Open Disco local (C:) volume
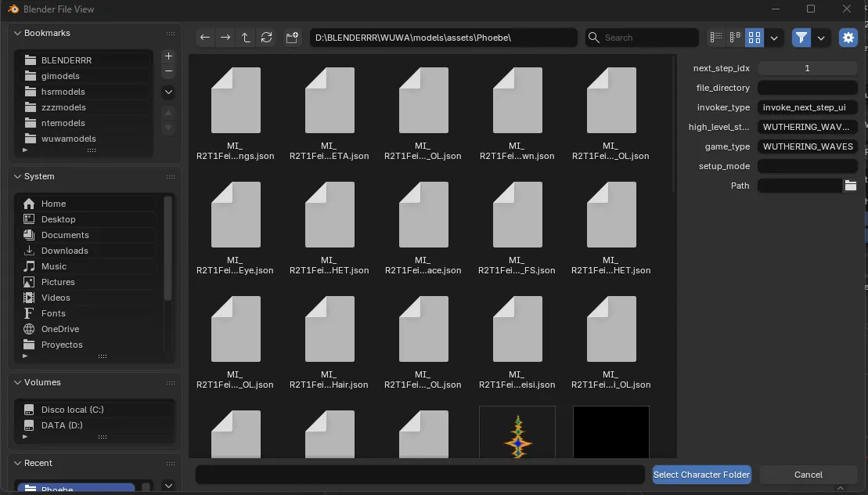Image resolution: width=868 pixels, height=495 pixels. coord(94,410)
